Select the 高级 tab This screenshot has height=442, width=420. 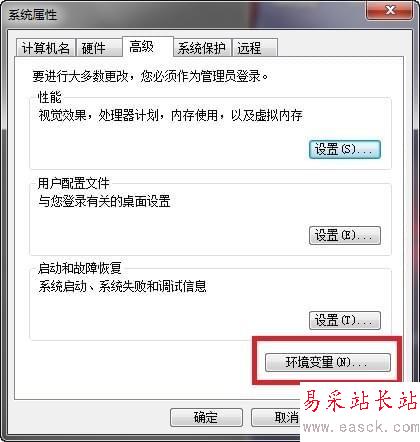point(148,47)
